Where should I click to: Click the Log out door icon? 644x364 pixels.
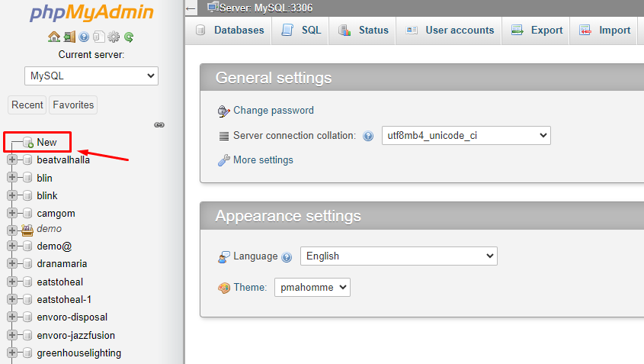(69, 37)
